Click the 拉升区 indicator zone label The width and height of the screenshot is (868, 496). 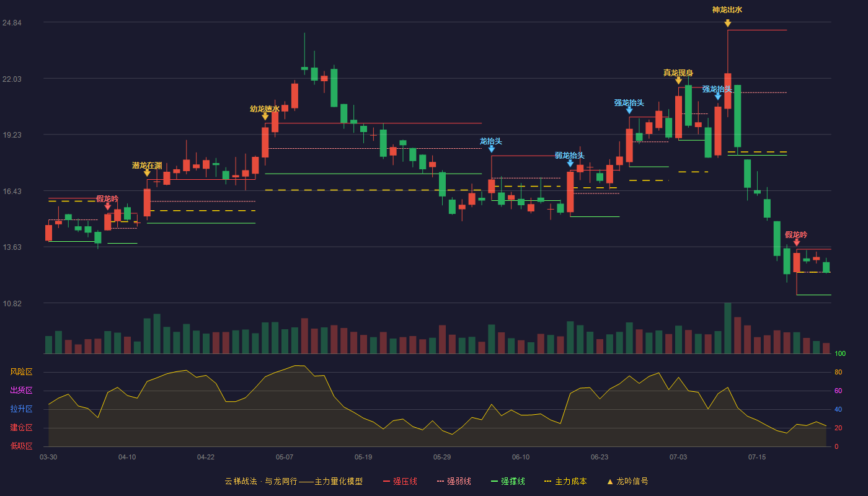click(x=21, y=409)
